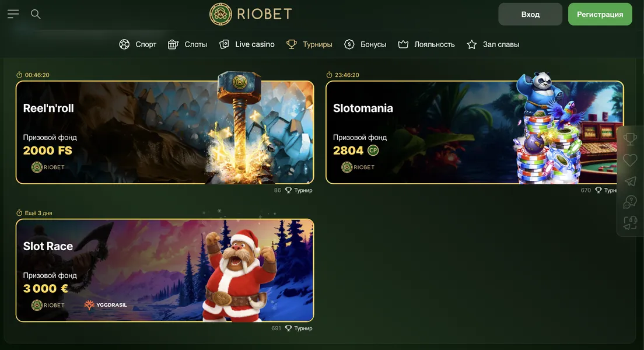Open the help chat question icon
This screenshot has width=644, height=350.
(x=630, y=201)
